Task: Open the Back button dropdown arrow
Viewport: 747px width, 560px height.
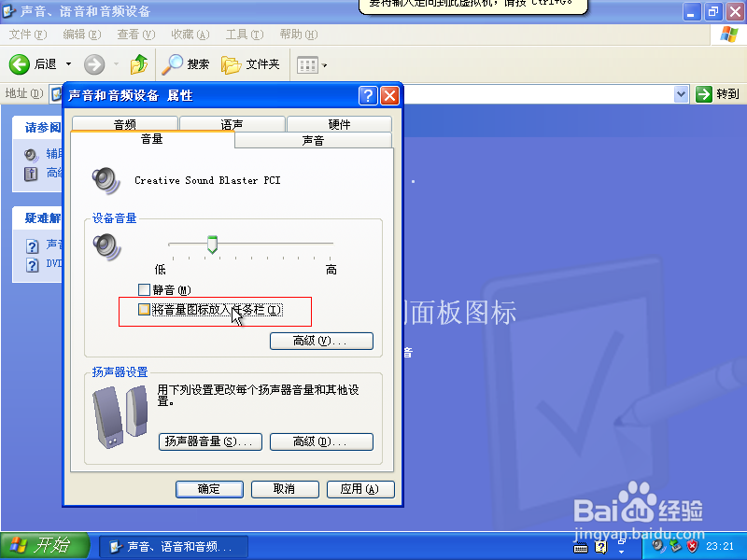Action: coord(68,64)
